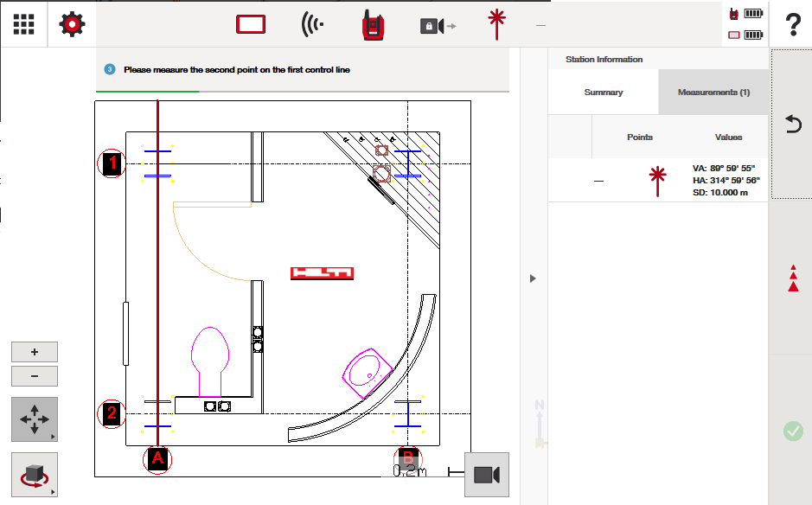The height and width of the screenshot is (505, 812).
Task: Select the laser target prism icon
Action: 496,24
